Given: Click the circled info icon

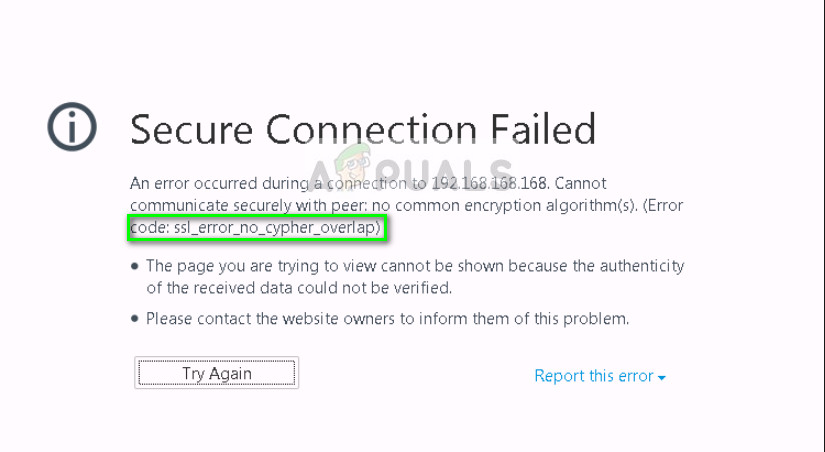Looking at the screenshot, I should tap(72, 129).
